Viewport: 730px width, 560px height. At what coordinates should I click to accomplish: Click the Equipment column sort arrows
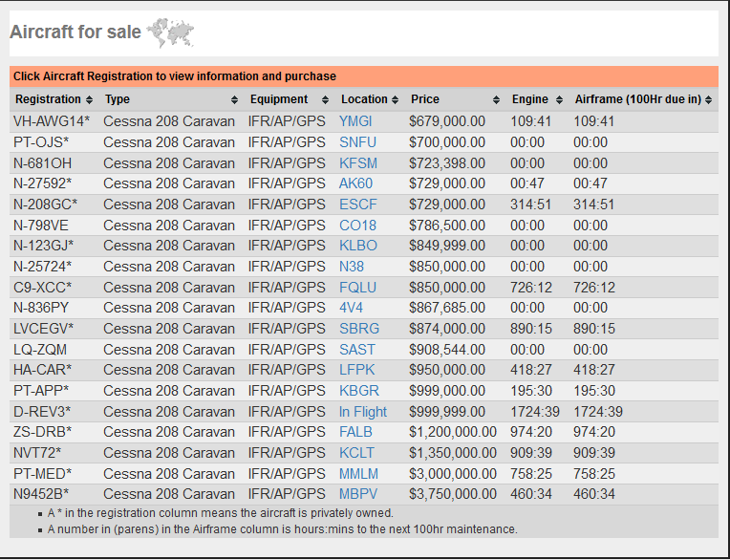pyautogui.click(x=326, y=99)
